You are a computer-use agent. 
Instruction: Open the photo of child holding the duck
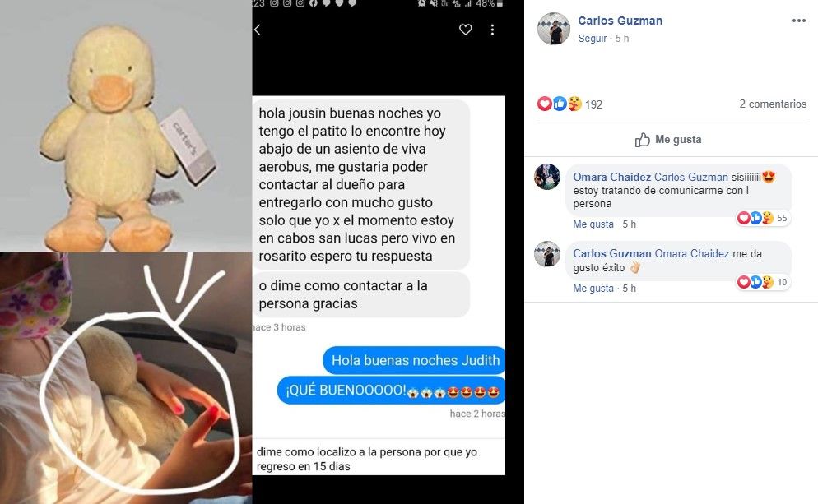pos(126,378)
